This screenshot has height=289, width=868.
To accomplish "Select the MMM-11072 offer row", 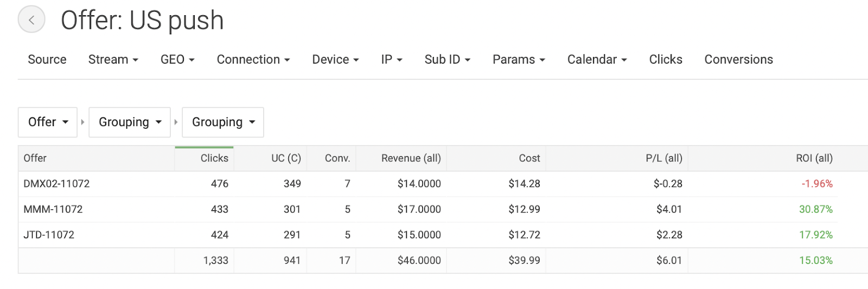I will point(53,209).
